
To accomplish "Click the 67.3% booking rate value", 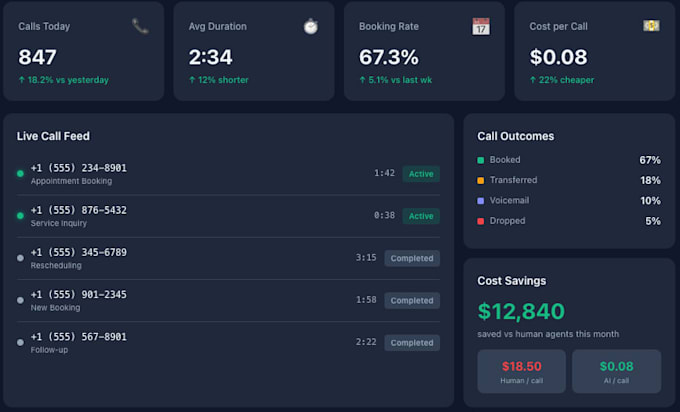I will [389, 57].
